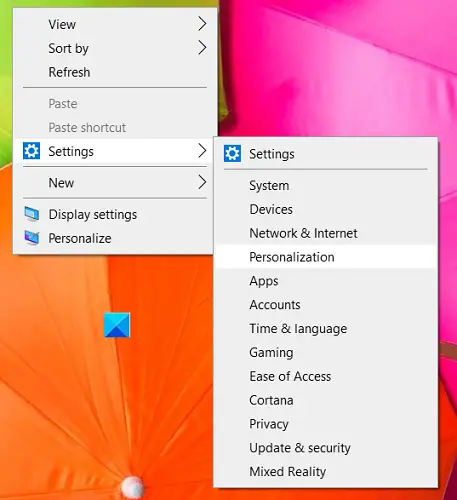
Task: Click the gear icon beside the Settings entry
Action: click(32, 151)
